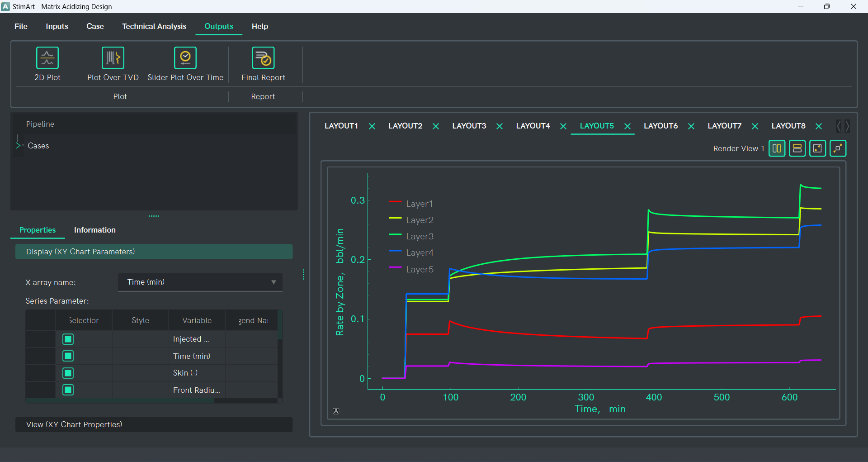Launch Slider Plot Over Time
This screenshot has width=868, height=462.
tap(185, 58)
